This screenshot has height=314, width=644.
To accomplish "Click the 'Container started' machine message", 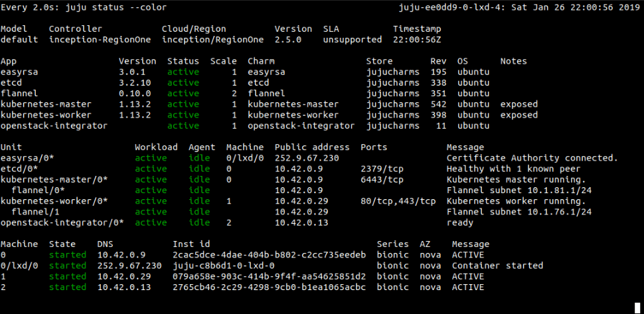I will coord(497,266).
